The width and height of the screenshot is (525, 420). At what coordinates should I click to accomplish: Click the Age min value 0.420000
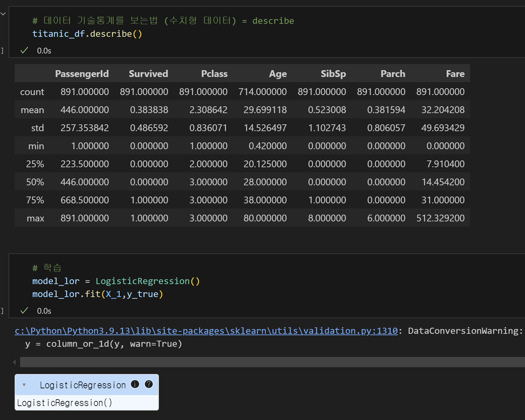point(268,146)
